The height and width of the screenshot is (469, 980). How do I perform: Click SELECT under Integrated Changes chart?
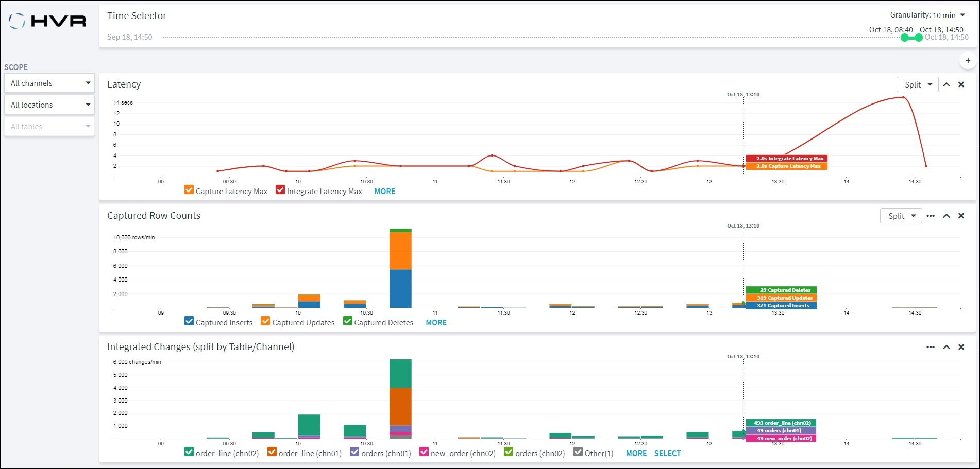[x=668, y=453]
